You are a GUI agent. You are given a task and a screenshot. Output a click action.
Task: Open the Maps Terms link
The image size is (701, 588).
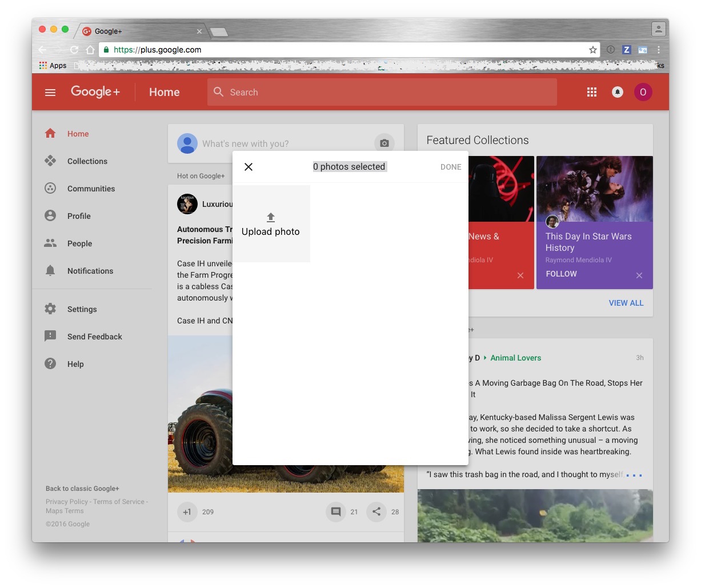point(65,511)
